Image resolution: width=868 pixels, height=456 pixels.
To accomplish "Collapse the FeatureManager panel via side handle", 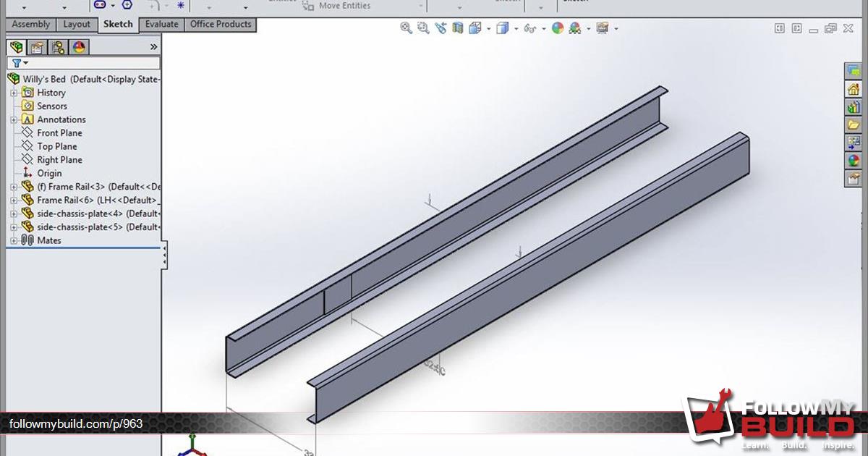I will pyautogui.click(x=164, y=256).
